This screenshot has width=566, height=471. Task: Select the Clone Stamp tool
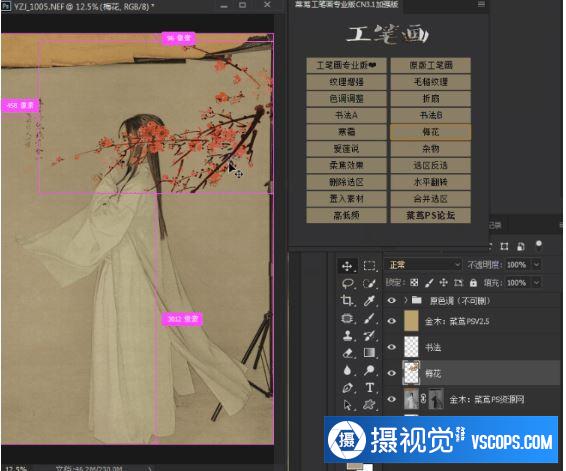pos(347,336)
